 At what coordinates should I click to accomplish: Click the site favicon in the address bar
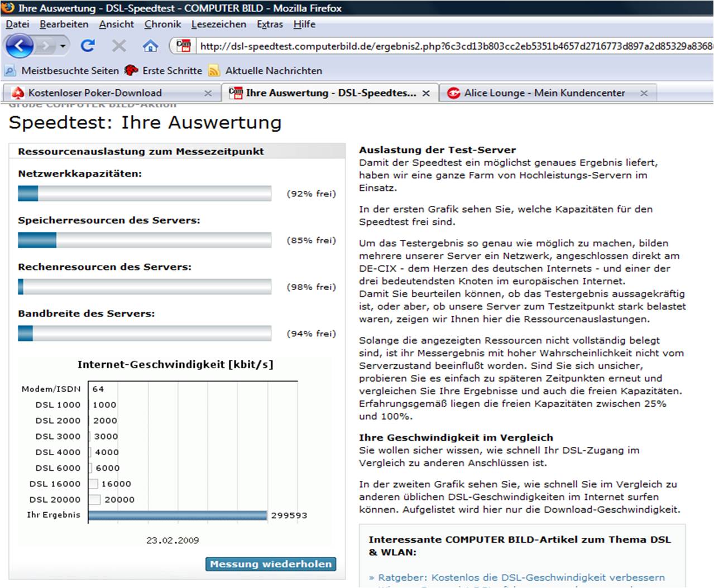[x=184, y=46]
